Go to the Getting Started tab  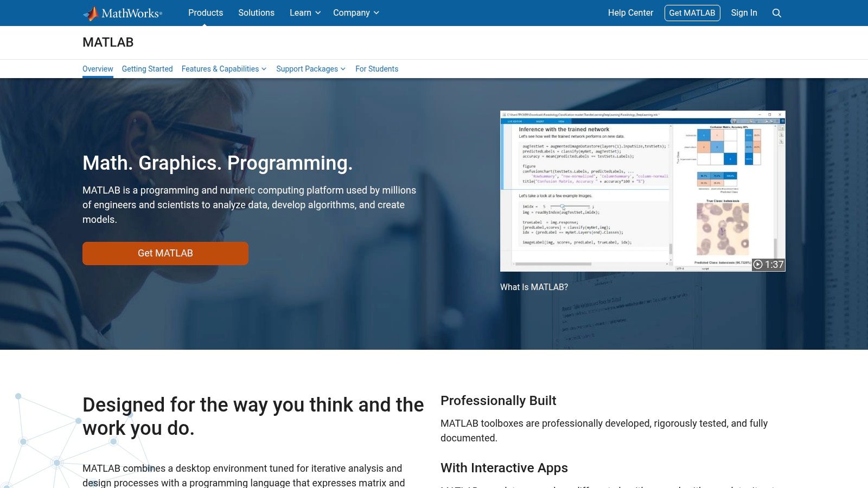pos(147,69)
